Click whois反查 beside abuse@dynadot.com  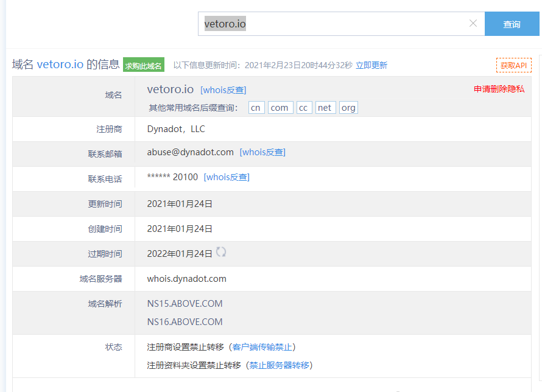[262, 152]
